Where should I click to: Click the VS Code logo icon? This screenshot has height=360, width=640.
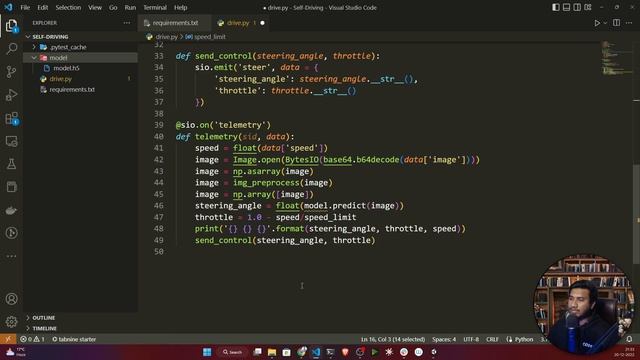(8, 7)
